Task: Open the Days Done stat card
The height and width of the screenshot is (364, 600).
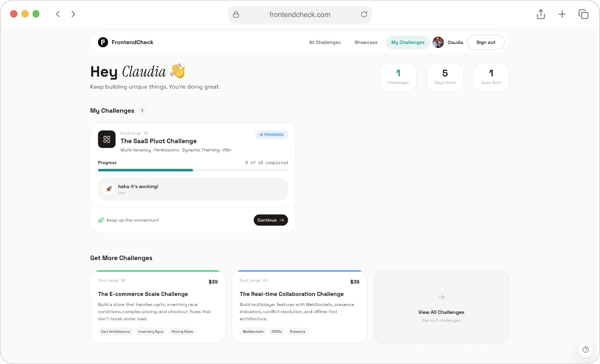Action: coord(445,77)
